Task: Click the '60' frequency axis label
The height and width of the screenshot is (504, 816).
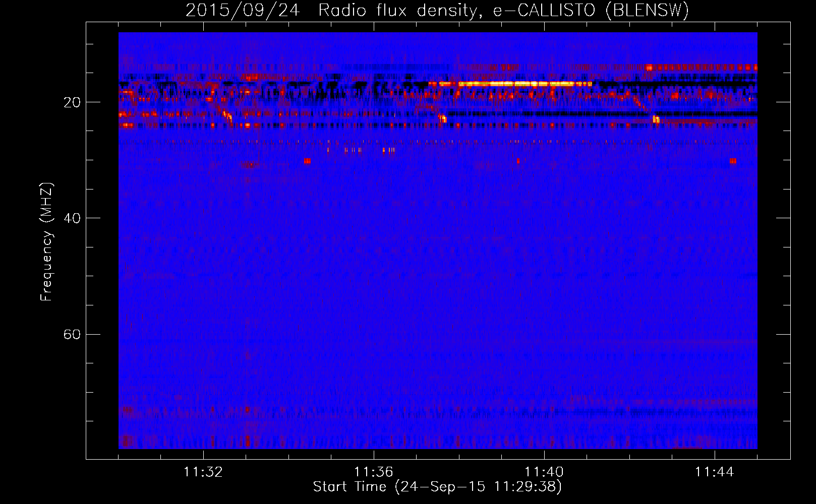Action: coord(72,334)
